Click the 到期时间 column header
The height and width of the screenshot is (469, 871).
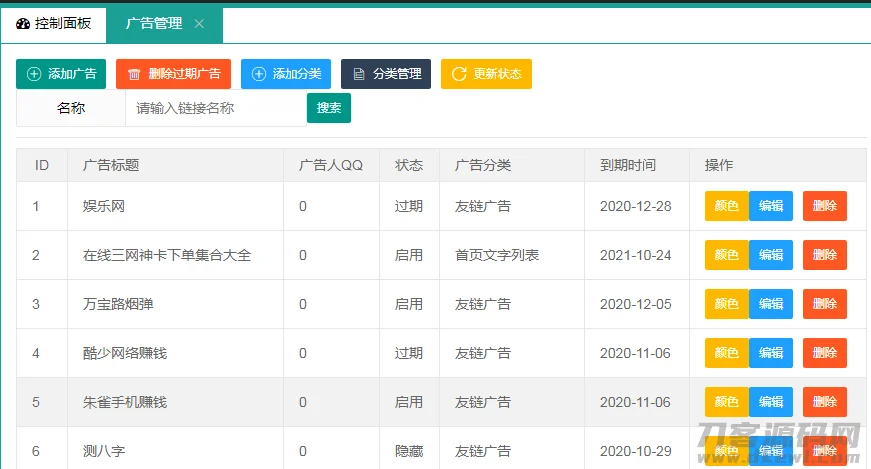(628, 165)
